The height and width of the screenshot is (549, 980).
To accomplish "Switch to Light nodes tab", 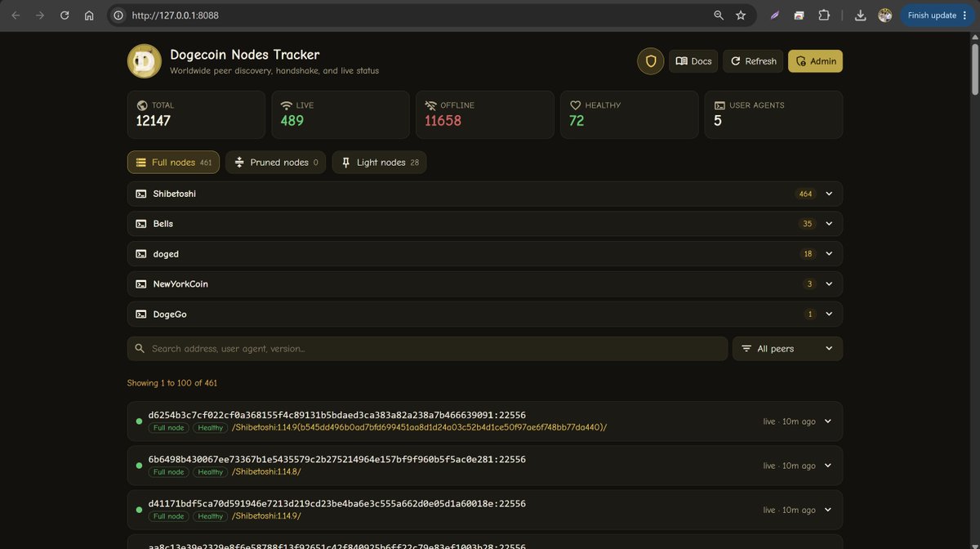I will tap(379, 163).
